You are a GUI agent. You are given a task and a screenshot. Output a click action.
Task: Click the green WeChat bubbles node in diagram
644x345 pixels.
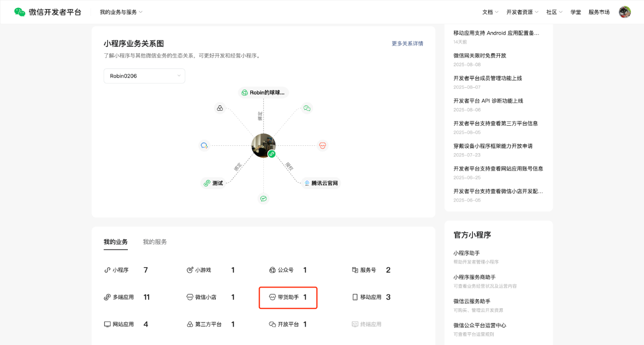tap(306, 108)
